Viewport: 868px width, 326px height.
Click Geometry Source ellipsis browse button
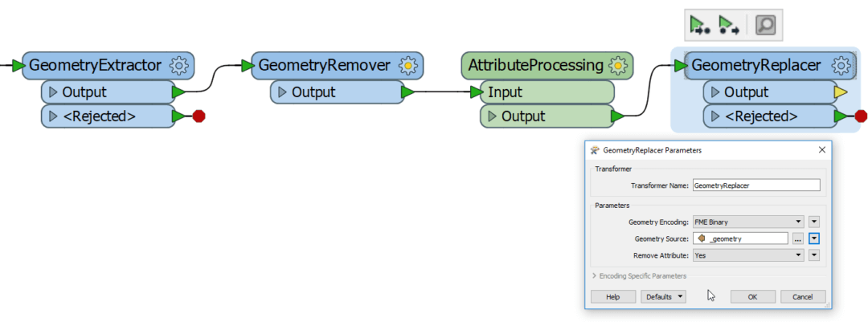tap(797, 238)
